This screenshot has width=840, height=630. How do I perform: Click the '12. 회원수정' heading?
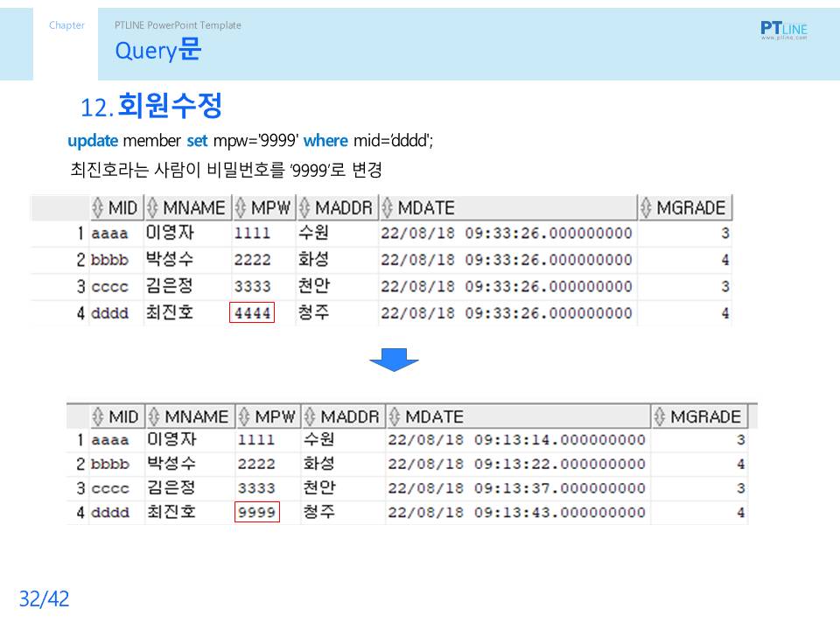tap(151, 106)
